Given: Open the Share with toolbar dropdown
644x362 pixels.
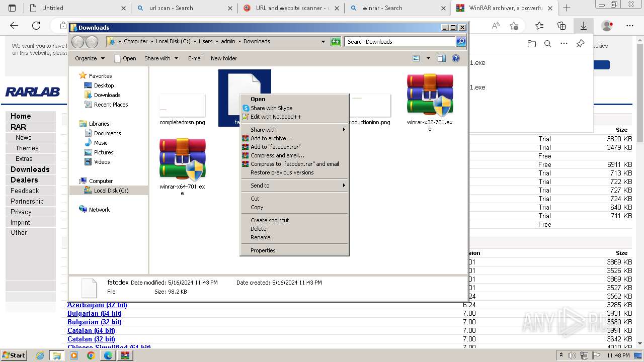Looking at the screenshot, I should pyautogui.click(x=161, y=58).
